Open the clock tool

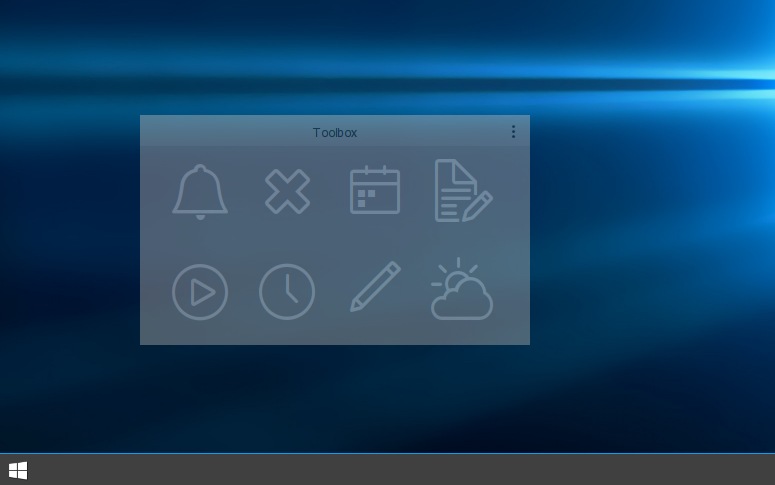287,292
